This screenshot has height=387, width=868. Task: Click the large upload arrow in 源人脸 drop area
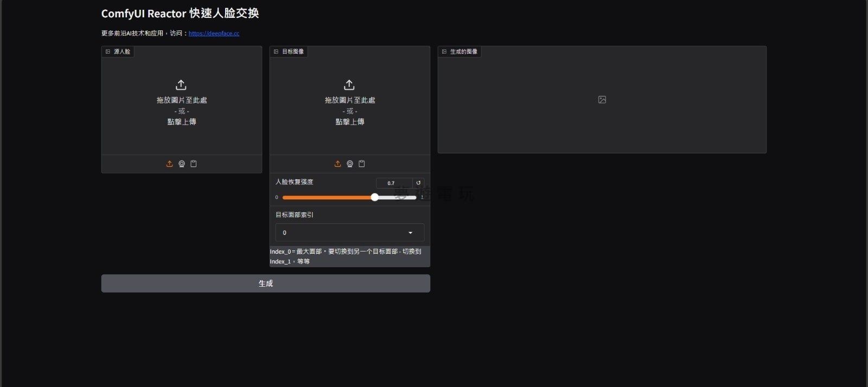click(181, 85)
